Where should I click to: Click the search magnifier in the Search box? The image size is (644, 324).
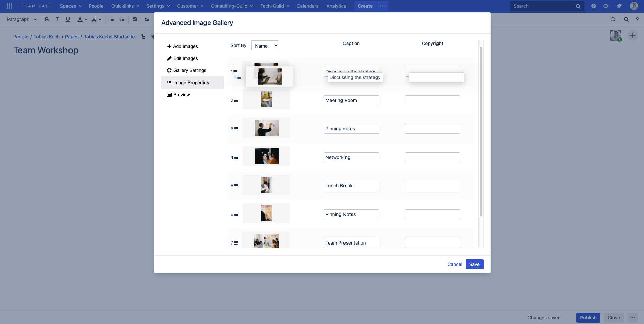tap(578, 6)
